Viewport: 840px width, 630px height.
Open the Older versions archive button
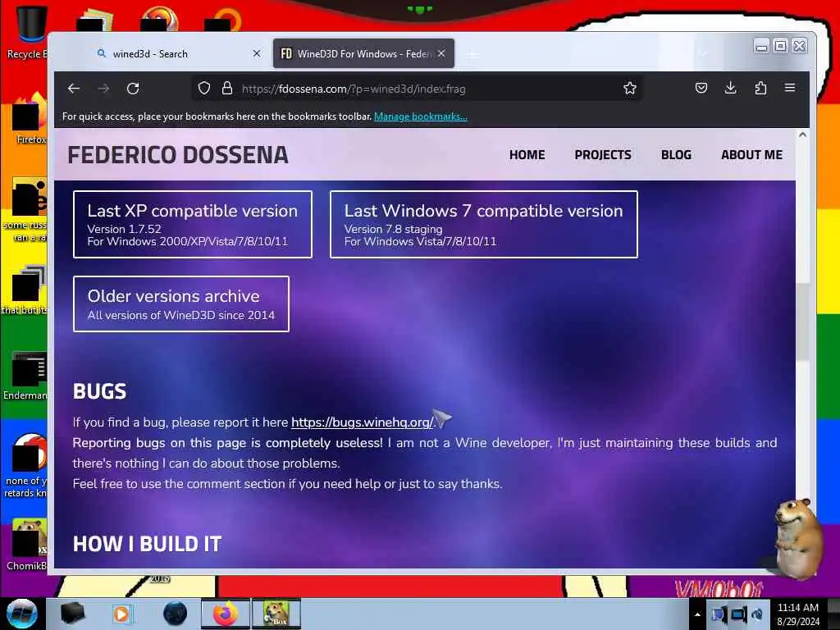pos(181,304)
